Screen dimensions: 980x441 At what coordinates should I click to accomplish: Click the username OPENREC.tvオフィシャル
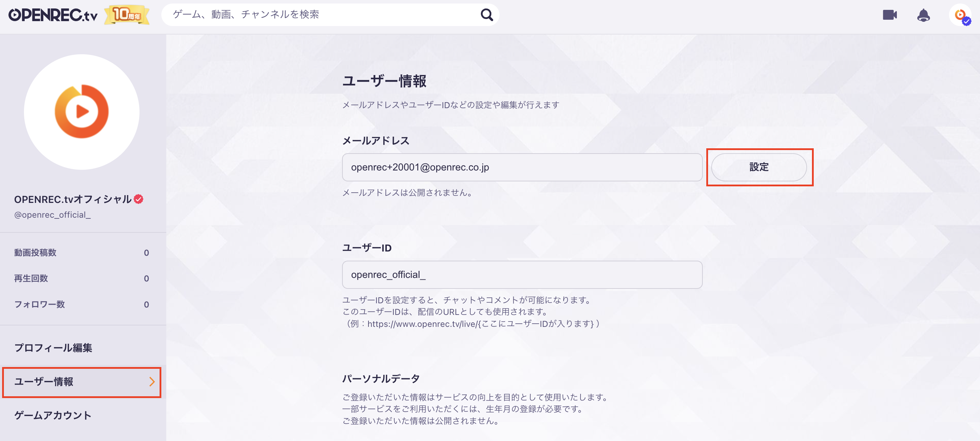73,199
